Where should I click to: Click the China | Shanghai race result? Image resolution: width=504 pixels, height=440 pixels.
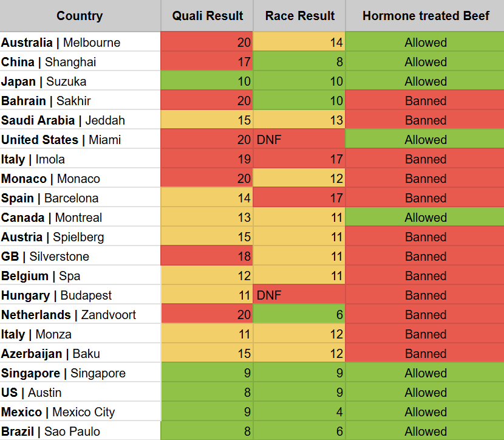coord(300,62)
